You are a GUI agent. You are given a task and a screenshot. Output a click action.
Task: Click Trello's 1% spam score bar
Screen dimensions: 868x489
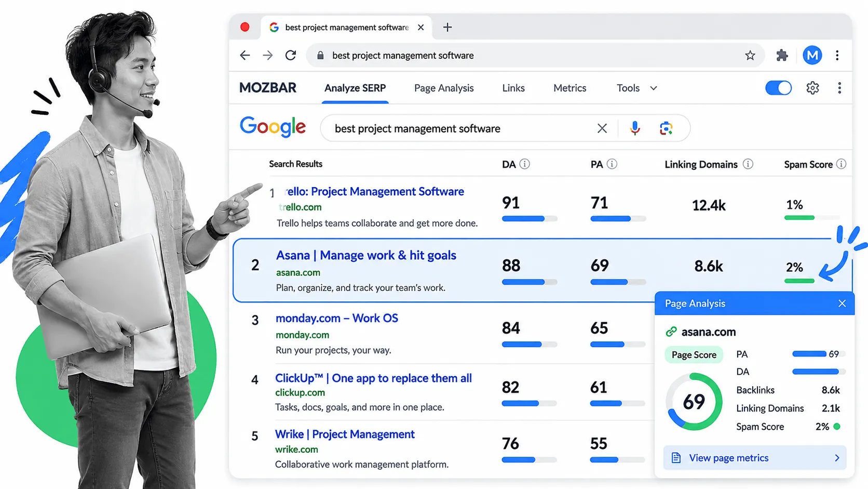point(811,218)
